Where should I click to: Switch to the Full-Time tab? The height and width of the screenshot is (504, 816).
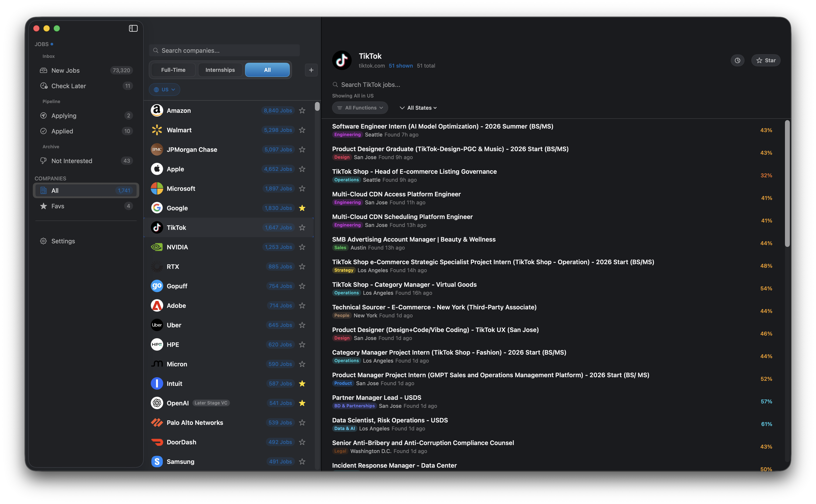click(x=173, y=70)
